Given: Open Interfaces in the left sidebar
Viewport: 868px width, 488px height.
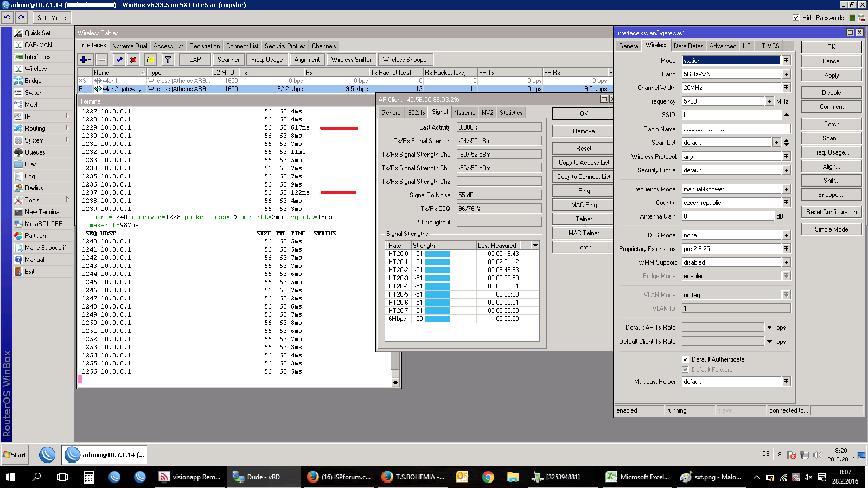Looking at the screenshot, I should tap(37, 57).
